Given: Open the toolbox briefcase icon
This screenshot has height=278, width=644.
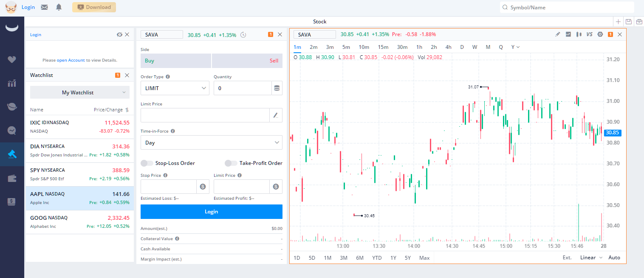Looking at the screenshot, I should click(639, 22).
